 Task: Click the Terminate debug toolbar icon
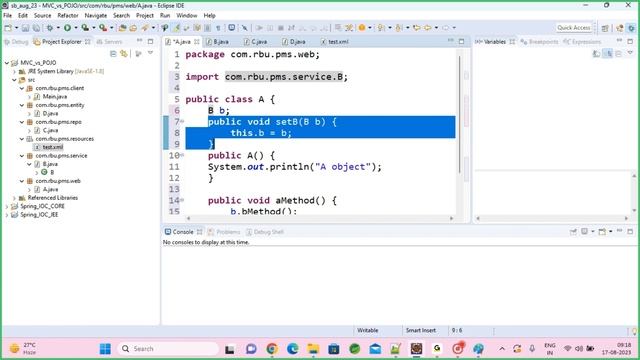[x=280, y=28]
